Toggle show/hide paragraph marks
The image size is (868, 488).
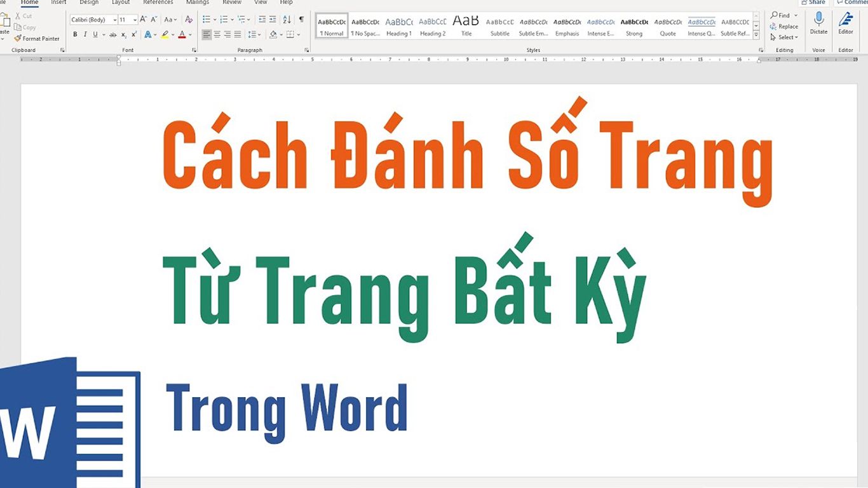(301, 20)
